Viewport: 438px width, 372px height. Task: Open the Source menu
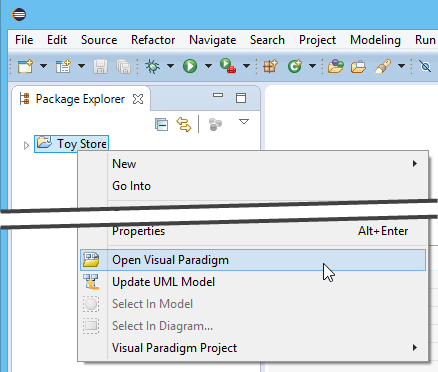click(x=99, y=40)
